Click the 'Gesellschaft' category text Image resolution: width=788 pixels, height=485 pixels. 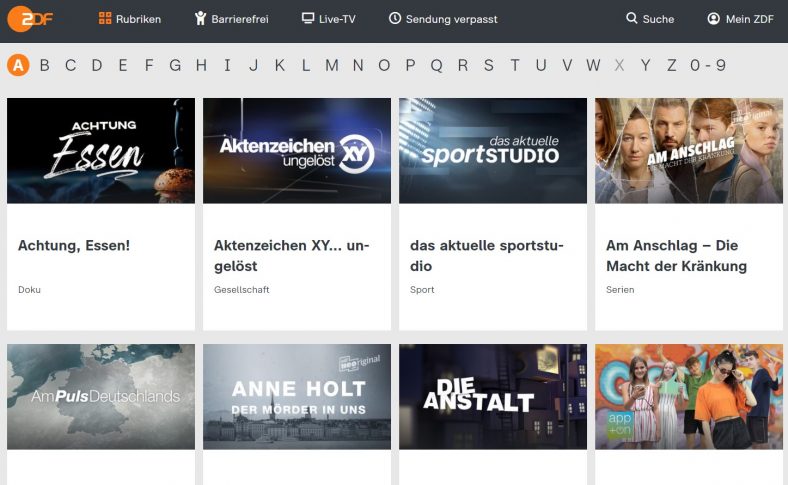point(242,289)
